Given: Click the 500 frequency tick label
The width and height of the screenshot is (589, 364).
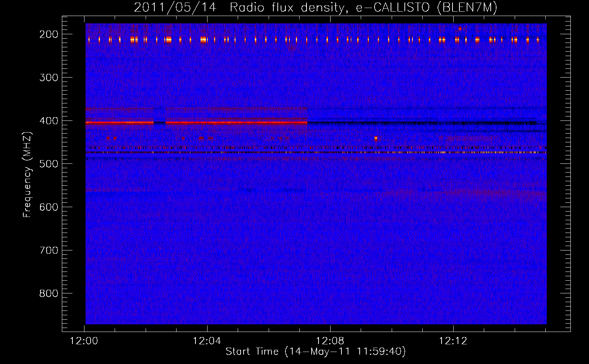Looking at the screenshot, I should [x=48, y=164].
